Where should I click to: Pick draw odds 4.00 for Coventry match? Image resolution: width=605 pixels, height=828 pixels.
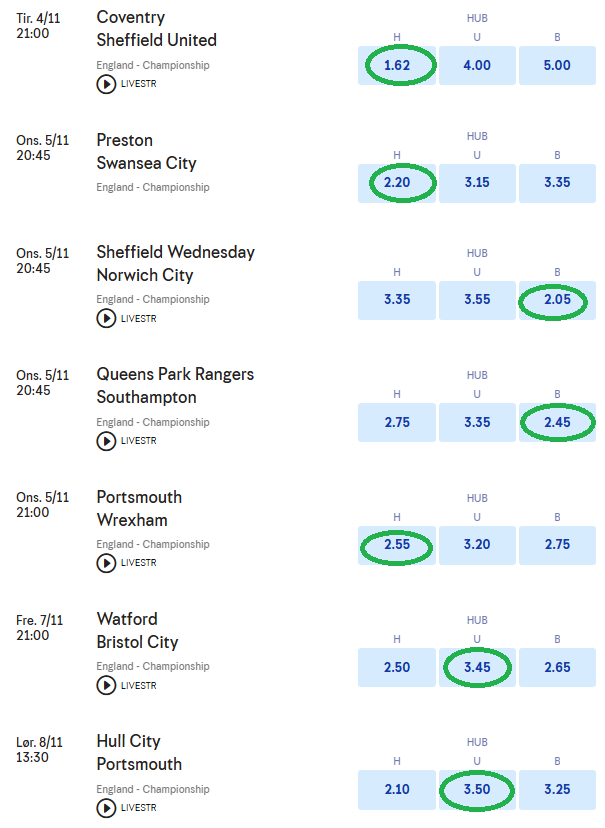477,66
